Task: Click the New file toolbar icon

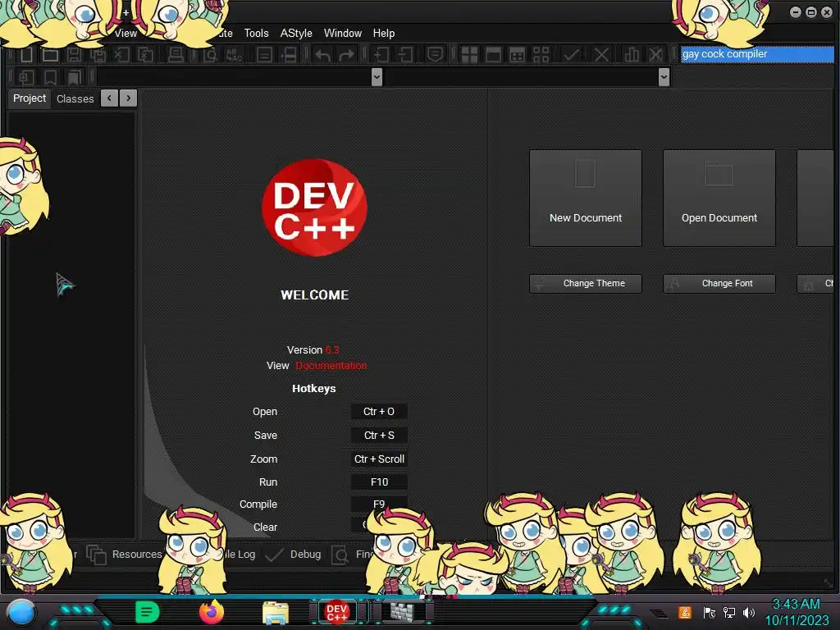Action: click(x=26, y=55)
